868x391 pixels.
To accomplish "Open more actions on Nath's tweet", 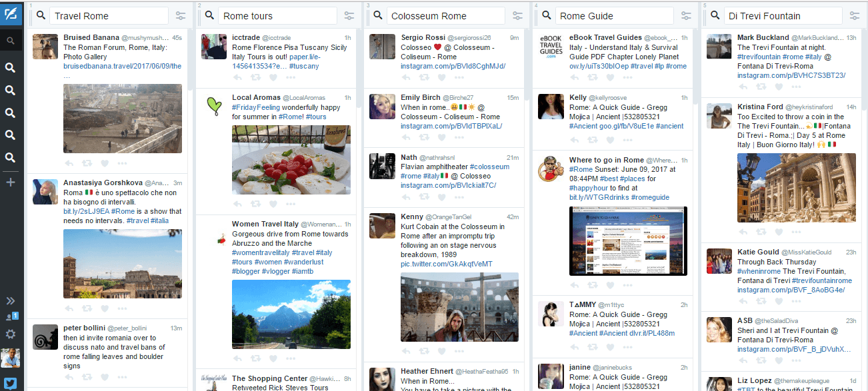I will point(459,197).
